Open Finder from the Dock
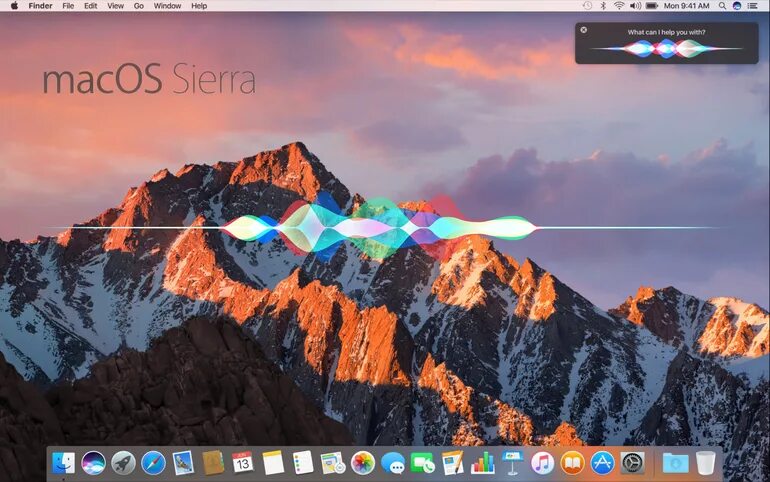 coord(63,463)
